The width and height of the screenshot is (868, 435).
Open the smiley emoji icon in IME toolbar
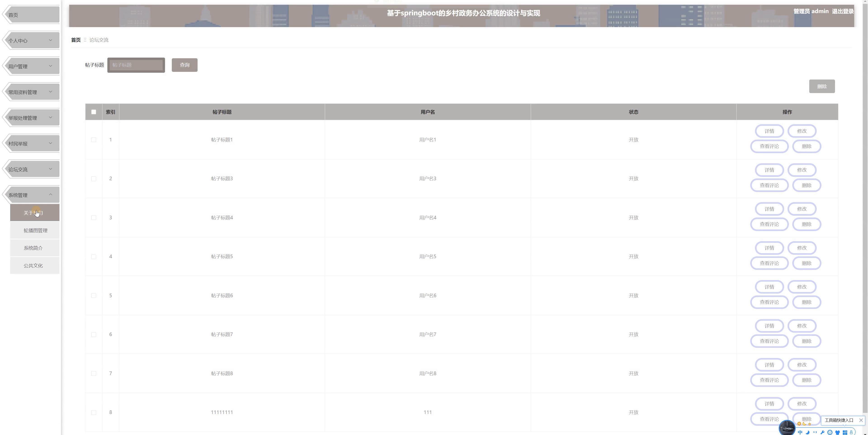click(x=830, y=432)
